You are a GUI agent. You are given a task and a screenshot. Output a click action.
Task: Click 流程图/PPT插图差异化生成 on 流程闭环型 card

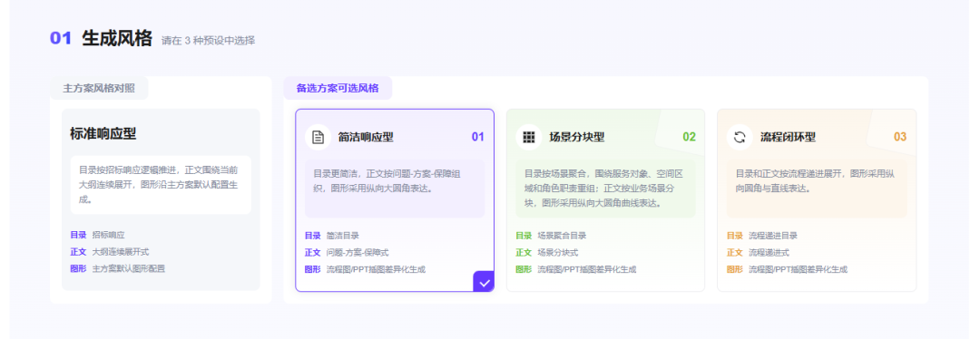click(799, 269)
